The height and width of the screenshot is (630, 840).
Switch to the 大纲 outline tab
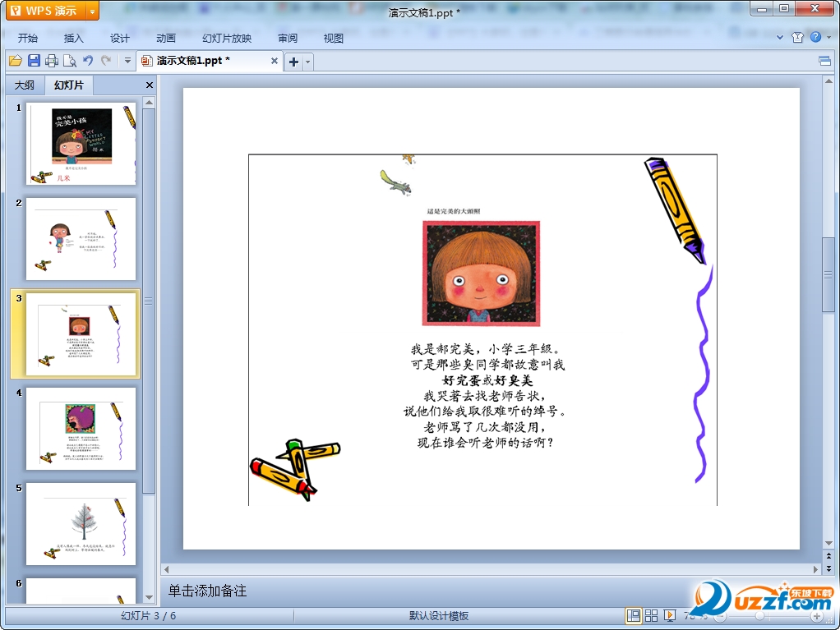coord(25,85)
